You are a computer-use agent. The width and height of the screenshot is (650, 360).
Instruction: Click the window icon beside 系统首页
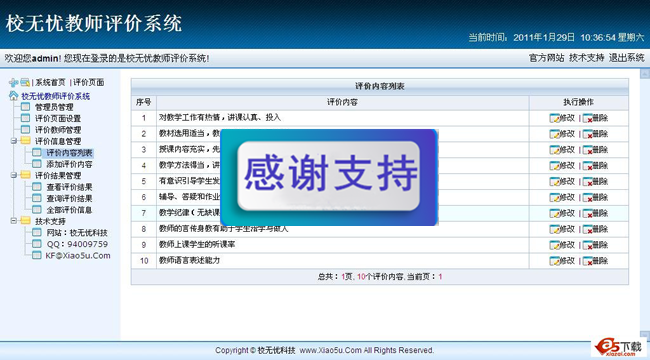[25, 82]
